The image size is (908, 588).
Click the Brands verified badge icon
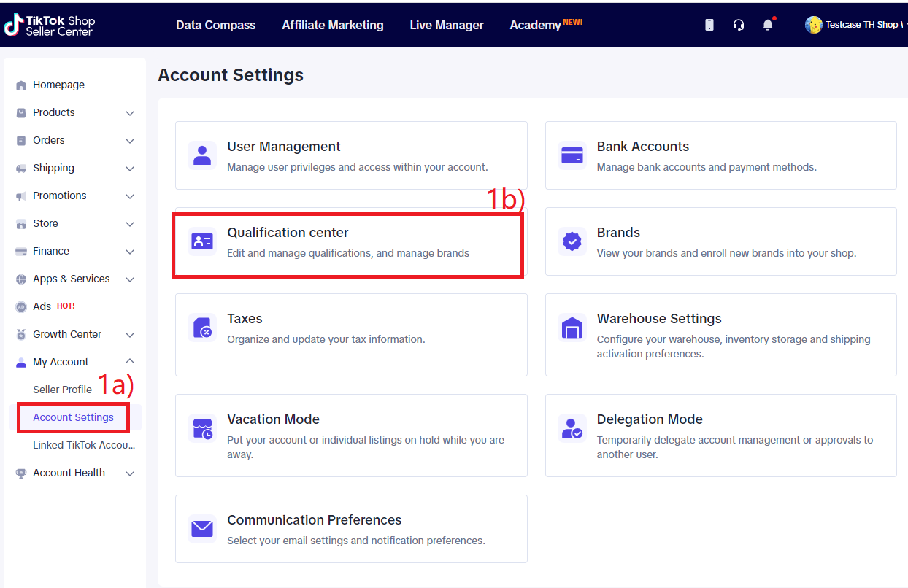(x=572, y=241)
